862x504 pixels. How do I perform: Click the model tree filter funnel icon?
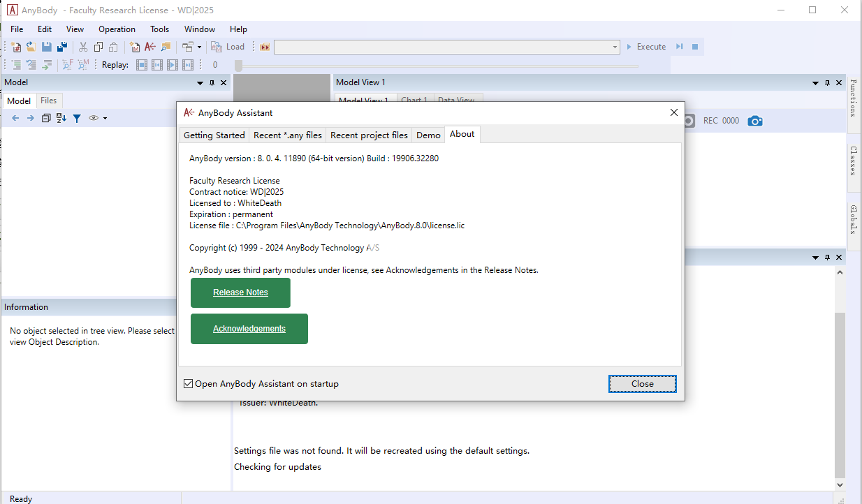click(77, 118)
